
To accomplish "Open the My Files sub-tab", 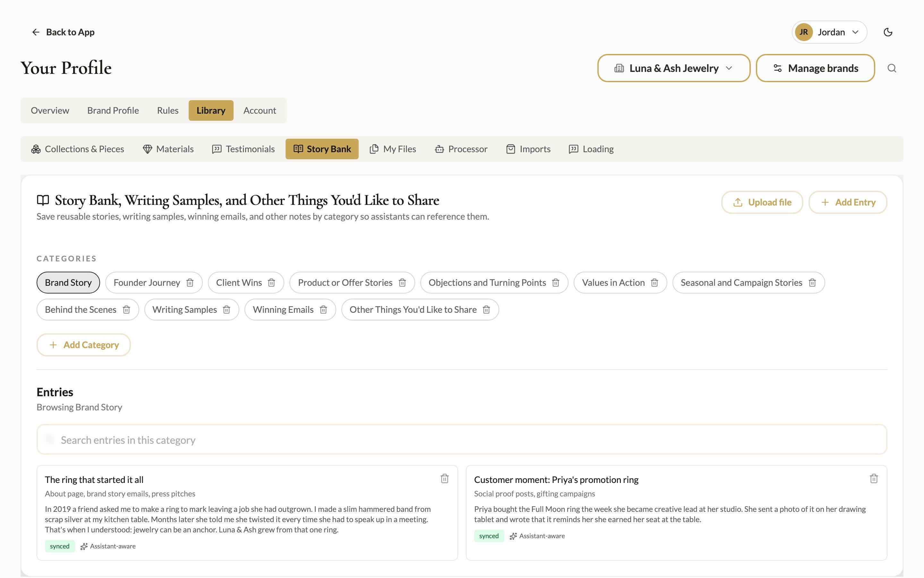I will click(393, 149).
